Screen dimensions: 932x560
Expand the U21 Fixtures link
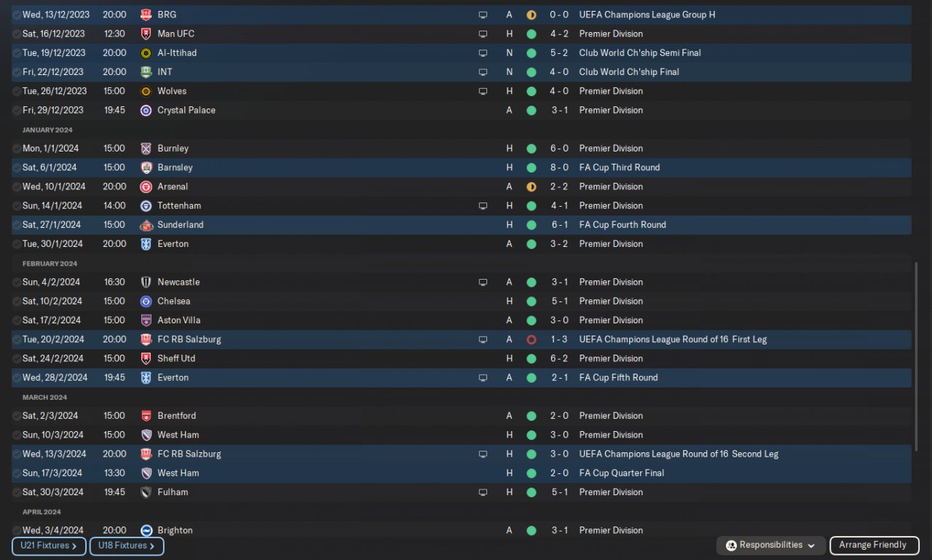point(49,545)
